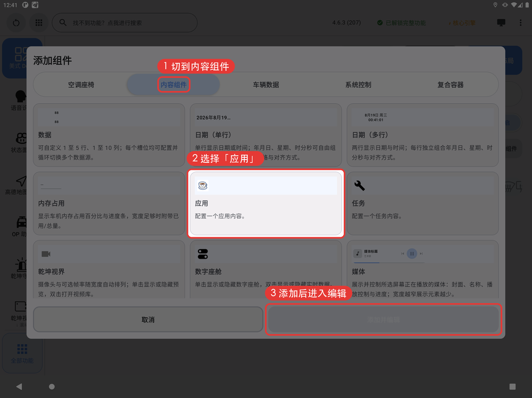Click the 核心引擎 label
This screenshot has width=532, height=398.
tap(462, 23)
